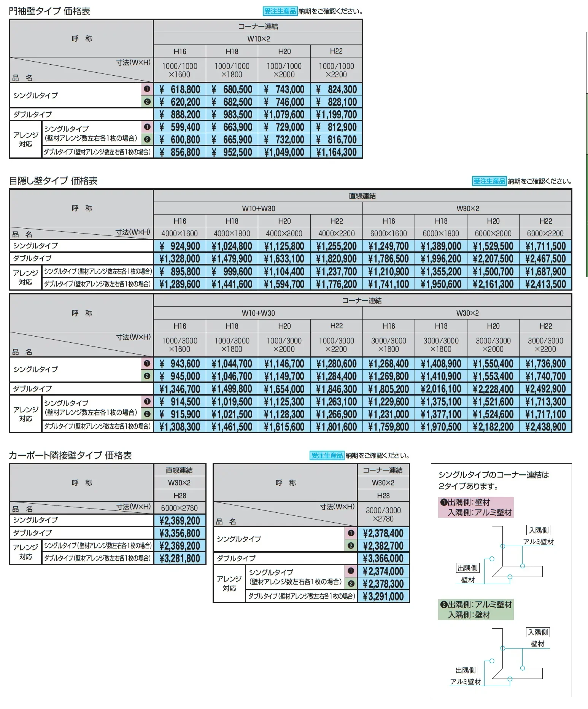
Task: Click the green ❷出隅側:アルミ壁材 legend box
Action: point(476,610)
